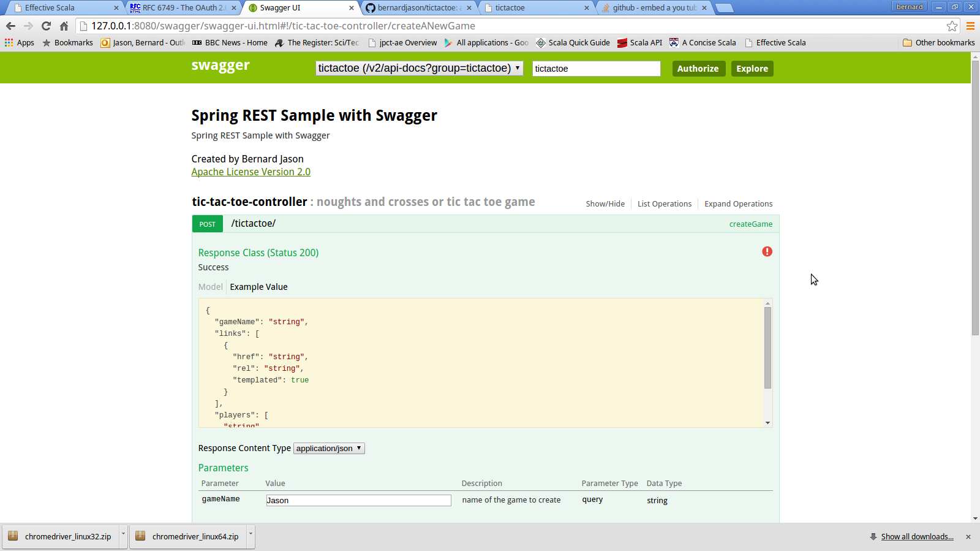The width and height of the screenshot is (980, 551).
Task: Open the browser home page
Action: (x=64, y=26)
